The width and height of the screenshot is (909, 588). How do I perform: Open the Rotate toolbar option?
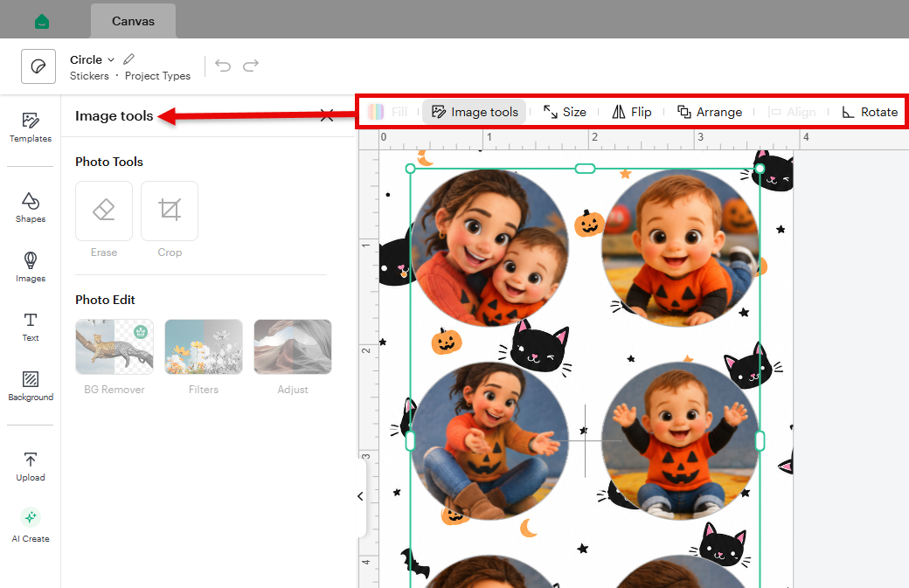870,112
